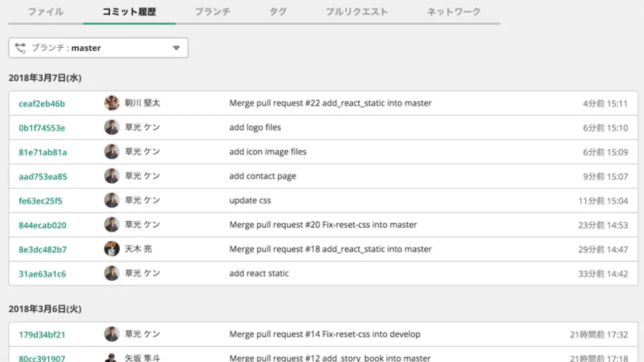This screenshot has height=362, width=644.
Task: Click the avatar on the add react static row
Action: (x=112, y=273)
